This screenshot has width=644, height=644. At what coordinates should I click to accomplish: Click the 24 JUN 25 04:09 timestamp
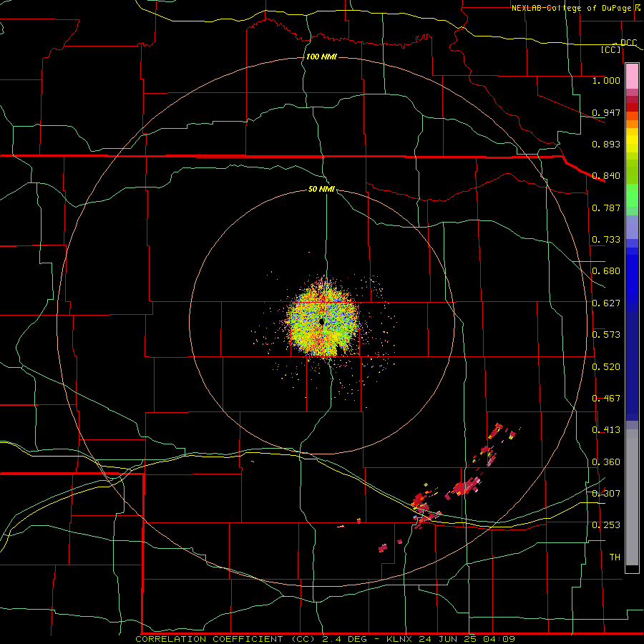pyautogui.click(x=467, y=639)
